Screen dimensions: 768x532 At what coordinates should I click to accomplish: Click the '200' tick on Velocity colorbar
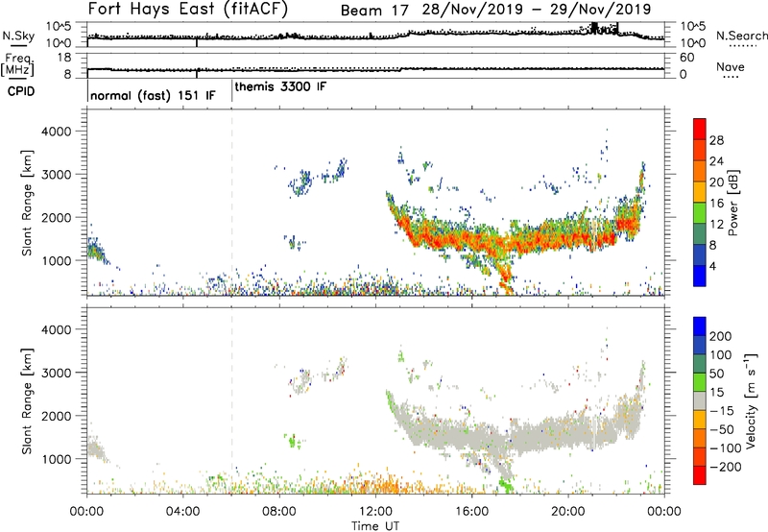[x=721, y=336]
